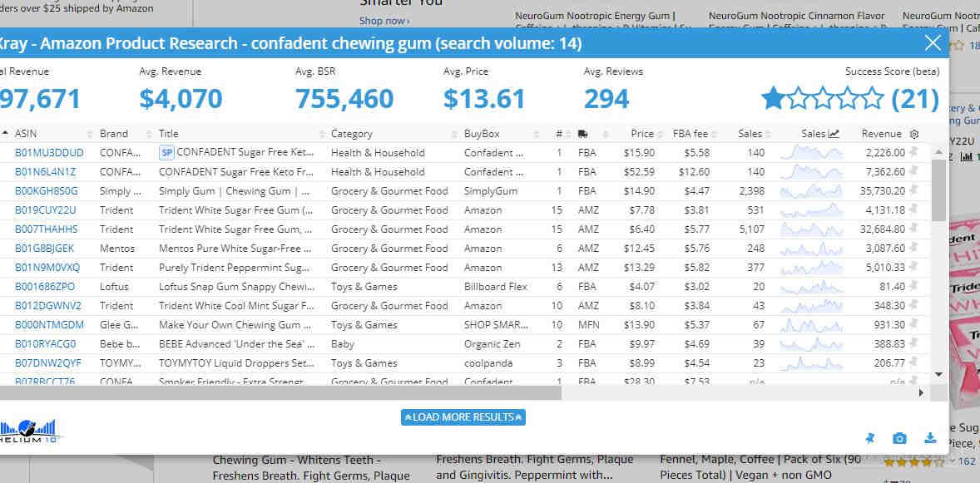Screen dimensions: 980x483
Task: Click the Helium 10 logo
Action: click(30, 430)
